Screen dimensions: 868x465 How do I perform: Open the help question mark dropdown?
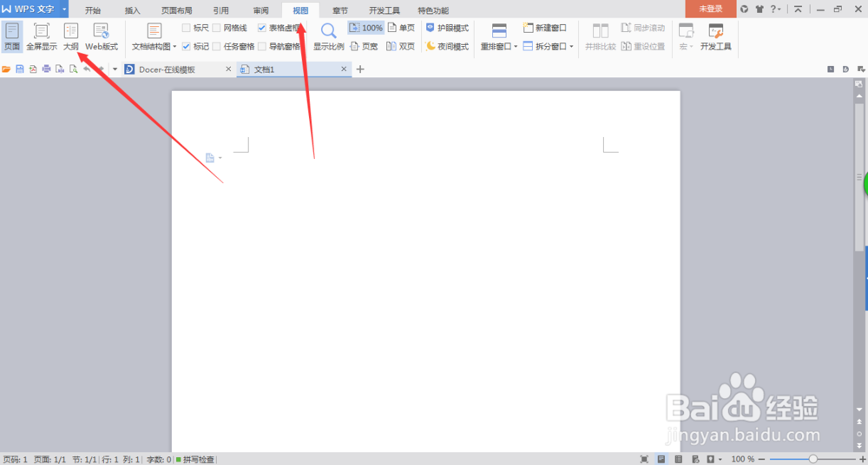pos(775,10)
